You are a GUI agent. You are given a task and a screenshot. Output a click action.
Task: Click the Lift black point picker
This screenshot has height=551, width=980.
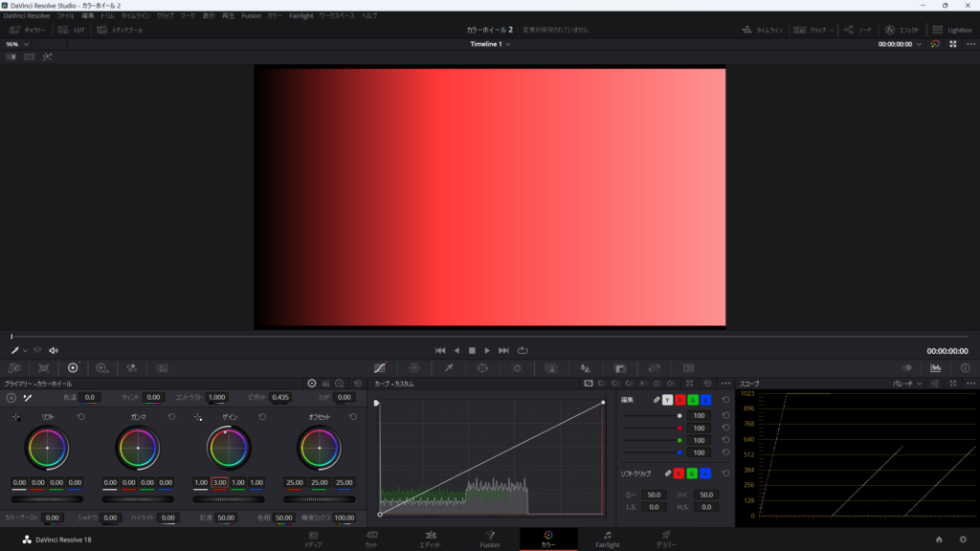(x=16, y=417)
